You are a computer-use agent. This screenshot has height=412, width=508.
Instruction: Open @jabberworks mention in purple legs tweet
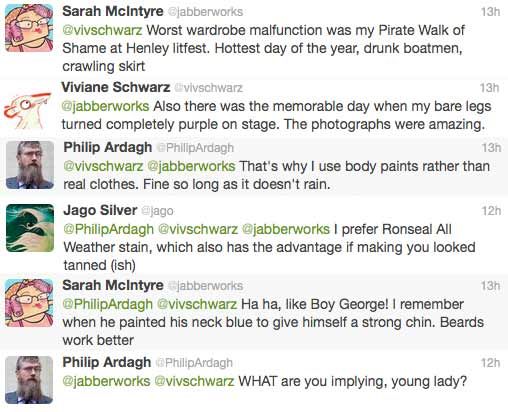point(105,106)
